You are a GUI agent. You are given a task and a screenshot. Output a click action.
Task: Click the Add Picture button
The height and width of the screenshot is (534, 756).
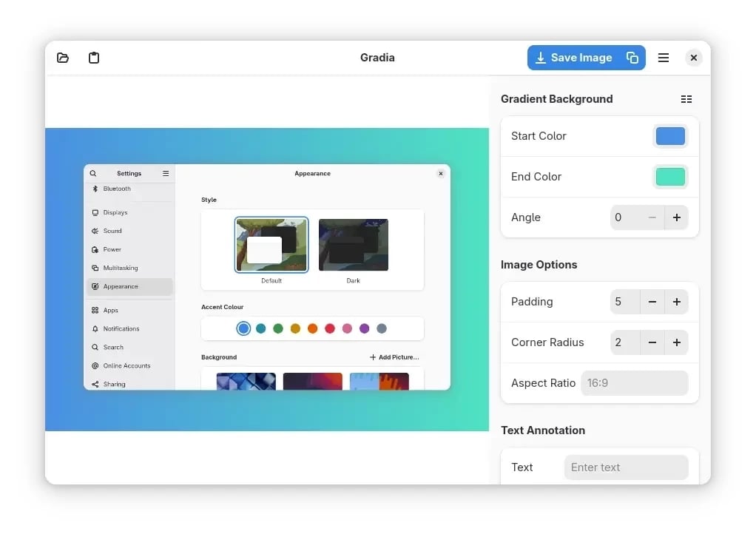point(394,358)
